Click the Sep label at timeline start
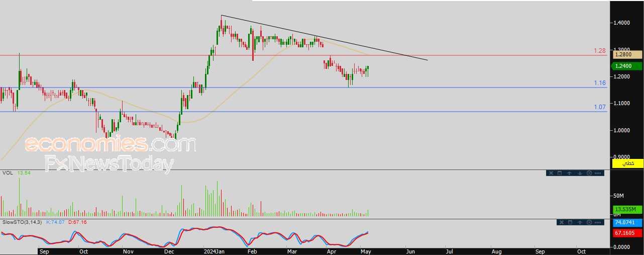The height and width of the screenshot is (255, 644). pyautogui.click(x=44, y=251)
